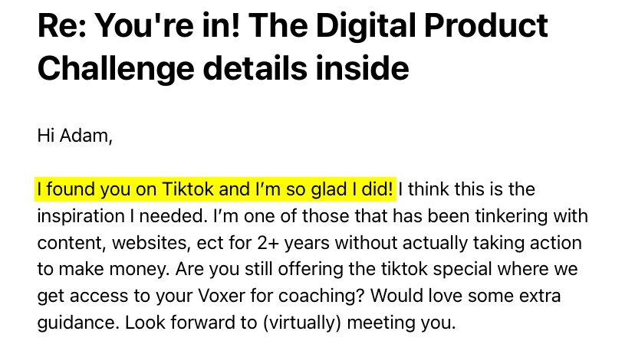
Task: Click "meeting you." at the email end
Action: click(x=401, y=323)
